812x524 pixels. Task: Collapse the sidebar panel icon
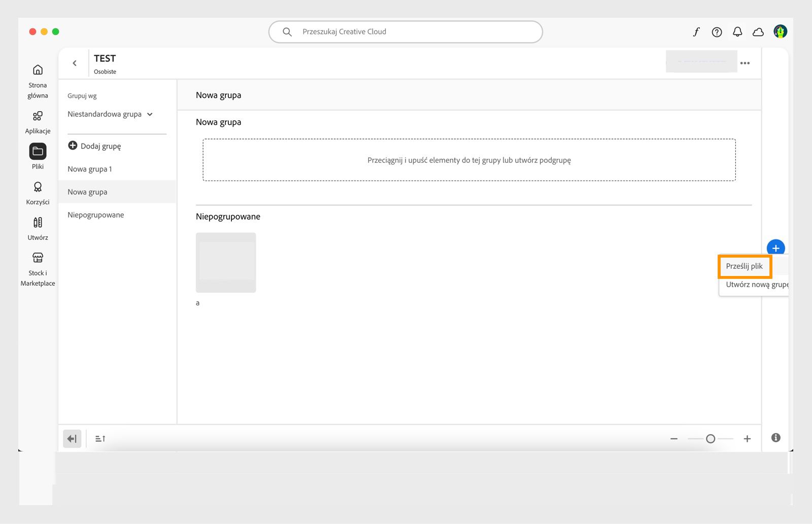(72, 439)
